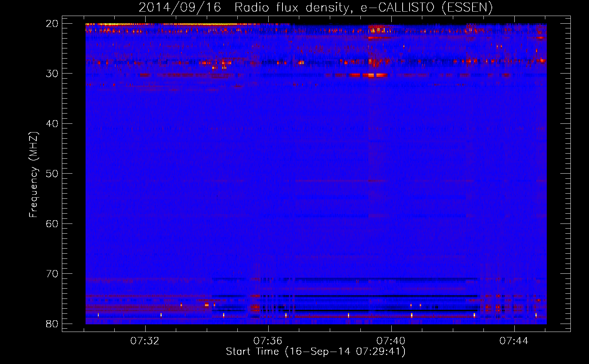Click the 07:36 time tick label
The height and width of the screenshot is (364, 589).
click(x=268, y=341)
